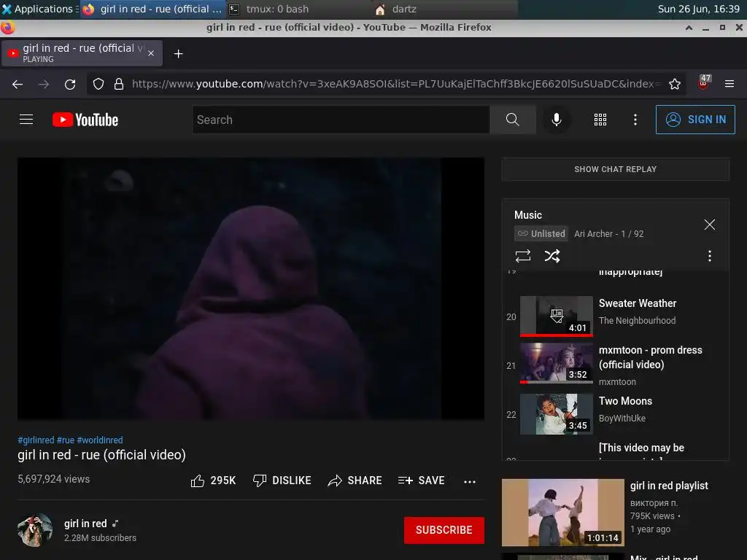
Task: Play mxmtoon prom dress thumbnail
Action: click(x=557, y=363)
